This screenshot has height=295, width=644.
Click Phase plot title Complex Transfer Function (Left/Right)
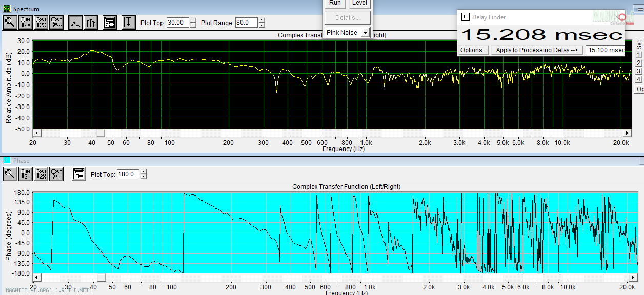click(x=347, y=187)
